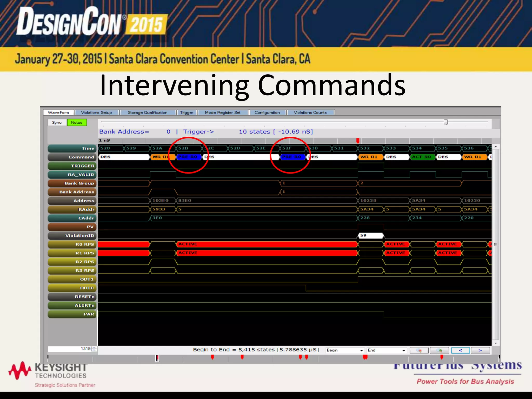Click the CAddr value 3E0
The height and width of the screenshot is (399, 532).
(x=157, y=218)
